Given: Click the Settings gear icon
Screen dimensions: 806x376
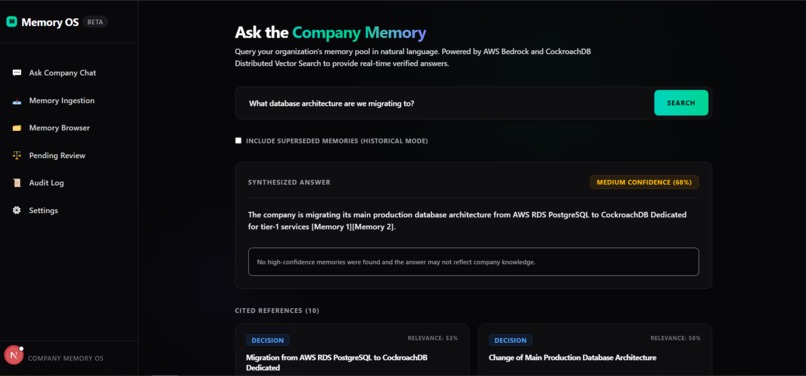Looking at the screenshot, I should click(x=17, y=210).
